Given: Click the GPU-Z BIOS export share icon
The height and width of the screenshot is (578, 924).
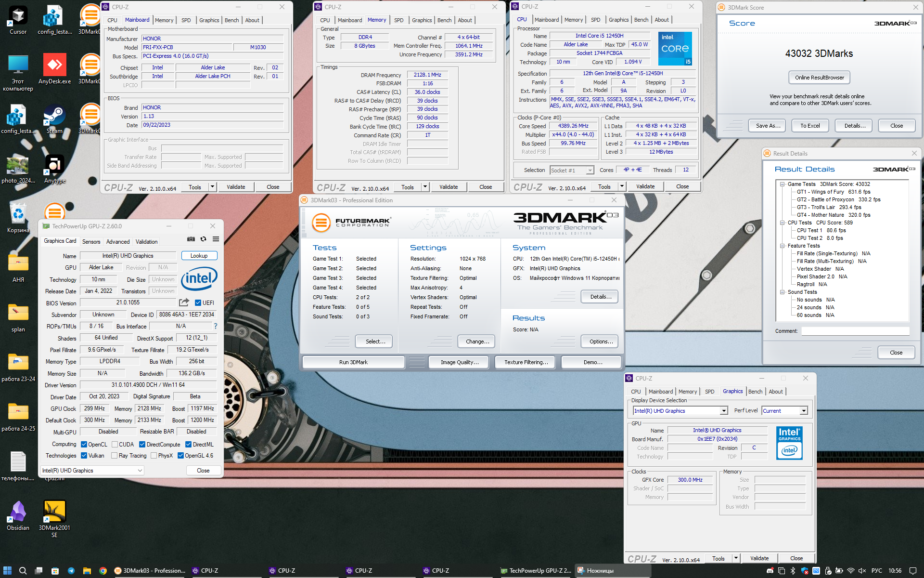Looking at the screenshot, I should pyautogui.click(x=184, y=302).
